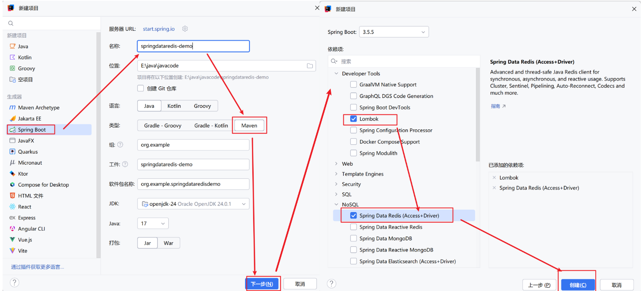Image resolution: width=644 pixels, height=291 pixels.
Task: Open the help button in left dialog
Action: click(x=14, y=283)
